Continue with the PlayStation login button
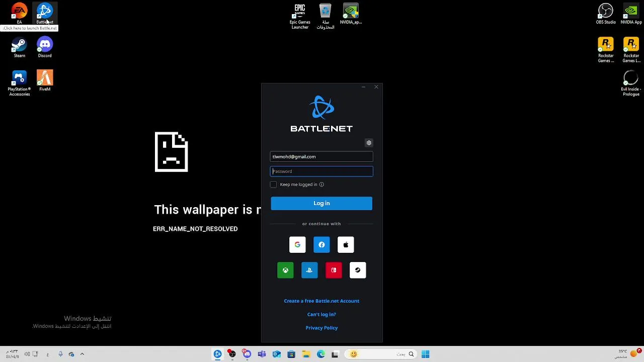The image size is (644, 362). click(309, 270)
